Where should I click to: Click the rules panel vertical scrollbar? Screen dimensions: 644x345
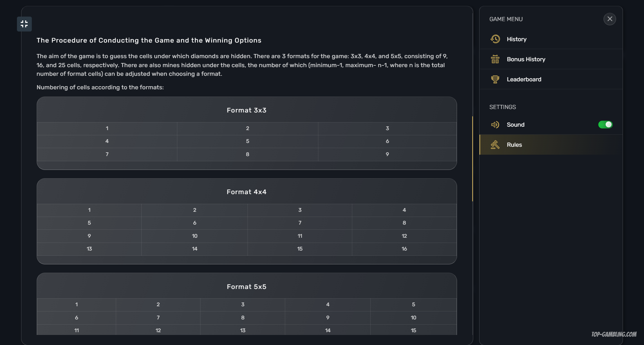tap(472, 159)
